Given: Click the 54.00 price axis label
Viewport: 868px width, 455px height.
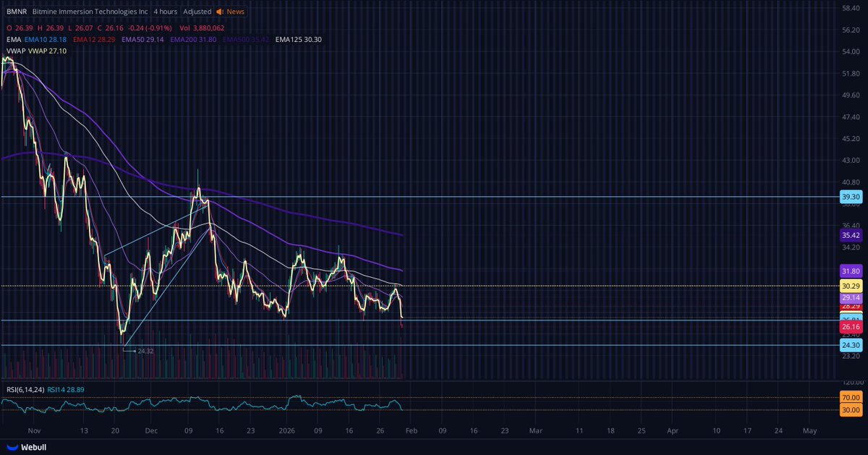Looking at the screenshot, I should pos(850,51).
